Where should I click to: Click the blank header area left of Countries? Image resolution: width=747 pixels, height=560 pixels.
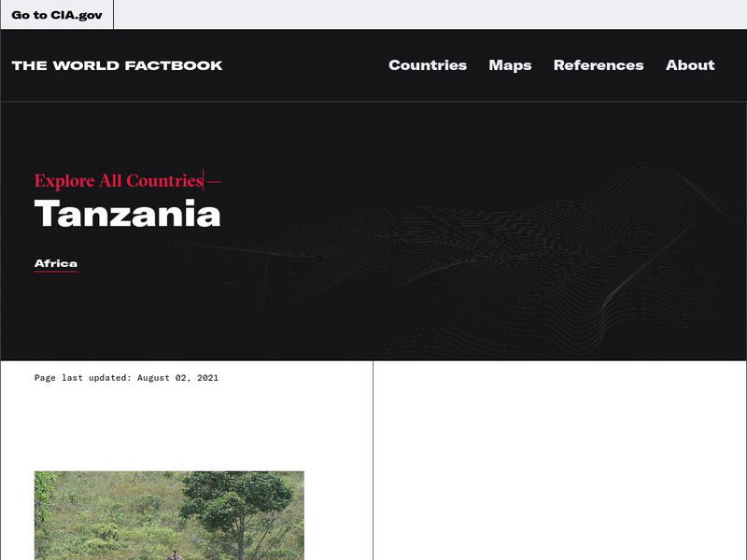305,65
